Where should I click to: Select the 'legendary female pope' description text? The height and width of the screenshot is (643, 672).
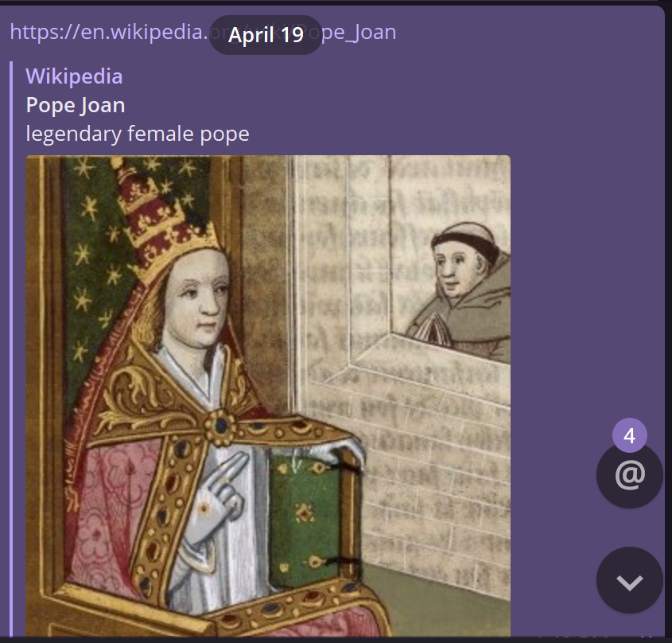[138, 134]
